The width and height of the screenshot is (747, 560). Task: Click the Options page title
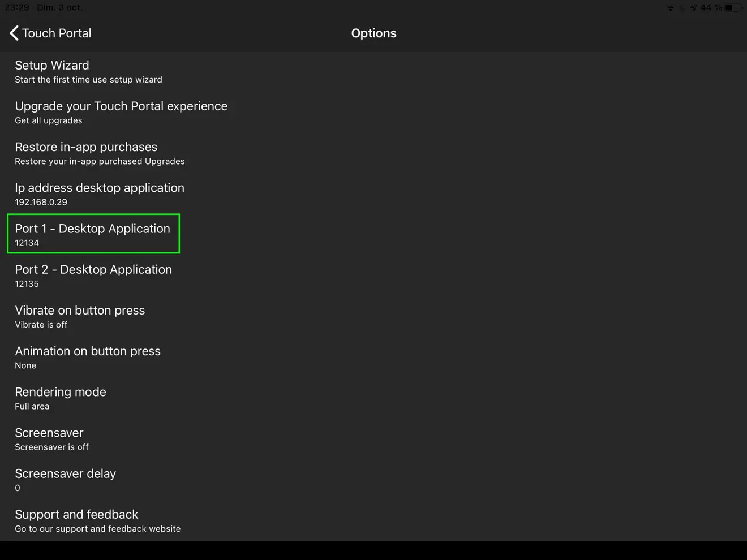coord(373,33)
